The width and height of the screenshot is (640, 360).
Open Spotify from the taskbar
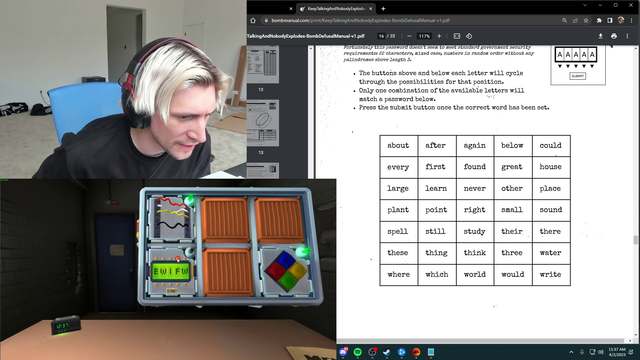(358, 352)
